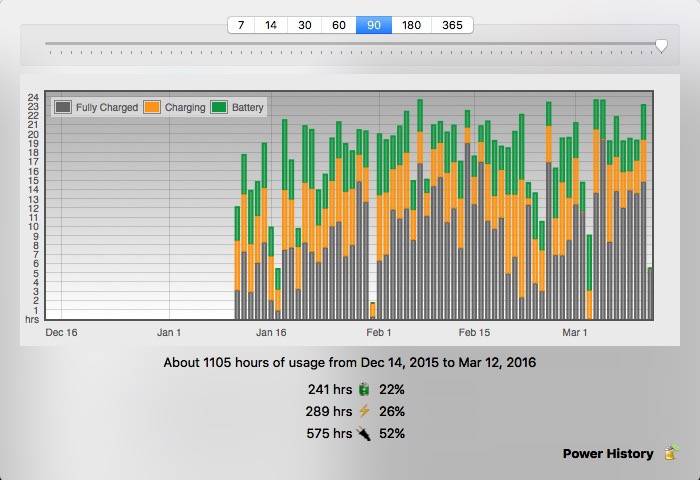Image resolution: width=700 pixels, height=480 pixels.
Task: Switch to the 30 days view
Action: pos(305,25)
